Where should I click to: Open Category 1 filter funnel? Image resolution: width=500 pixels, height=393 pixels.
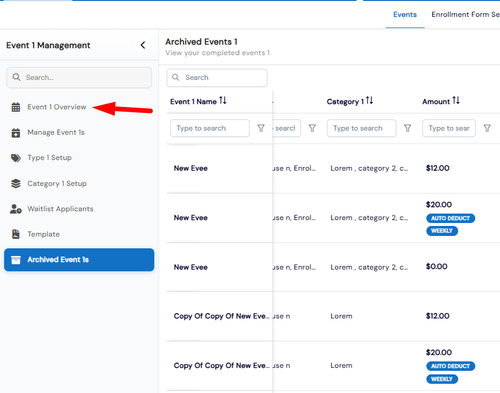pos(407,128)
